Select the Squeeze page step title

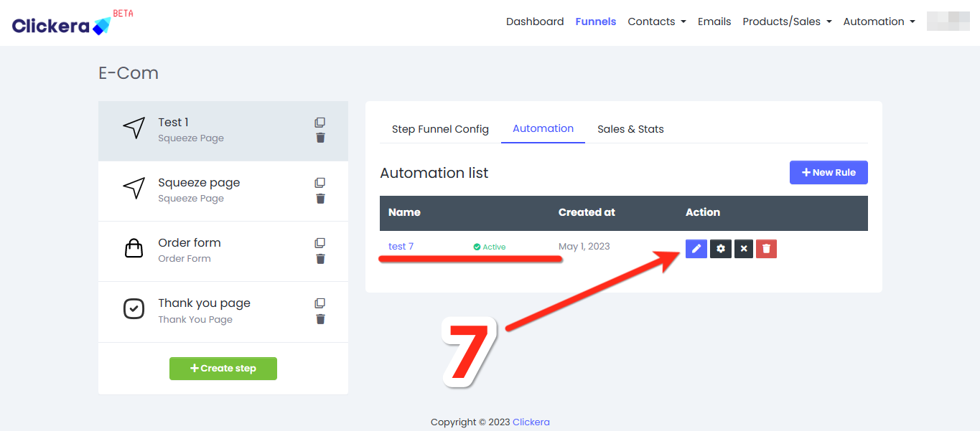coord(199,183)
